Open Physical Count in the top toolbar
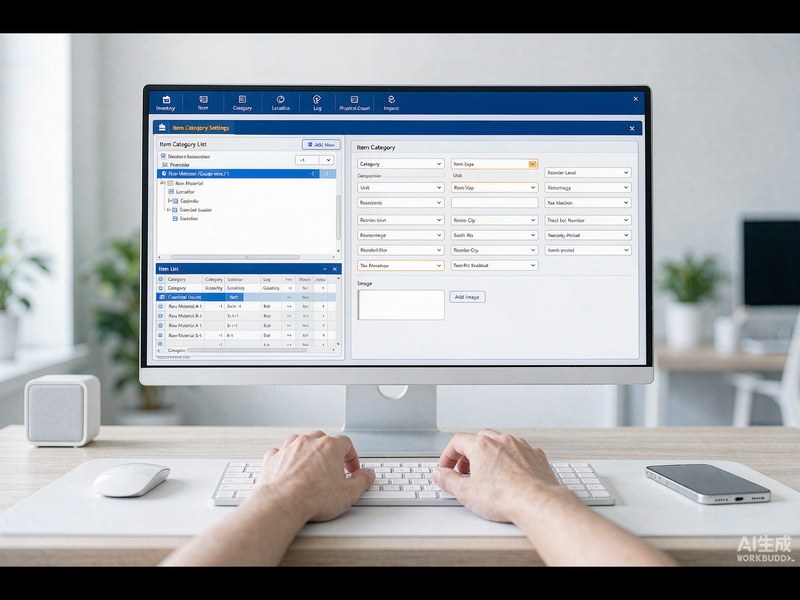The width and height of the screenshot is (800, 600). coord(355,103)
